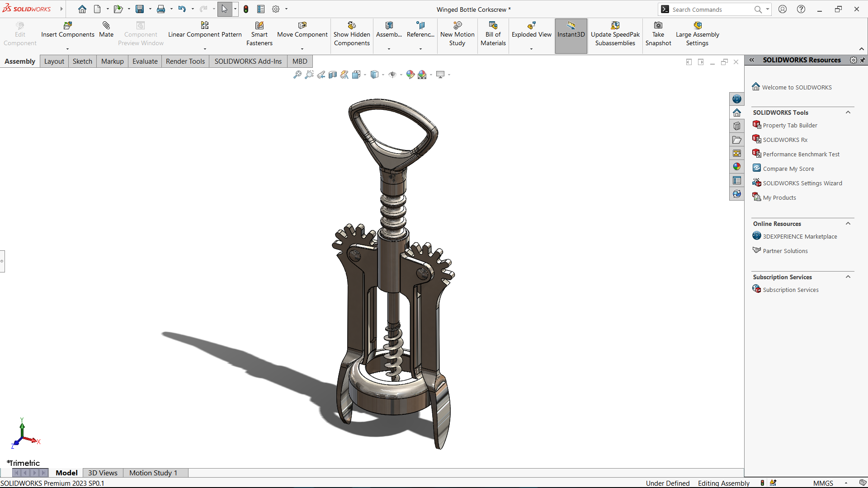Select the Mate tool
This screenshot has width=868, height=488.
(106, 30)
